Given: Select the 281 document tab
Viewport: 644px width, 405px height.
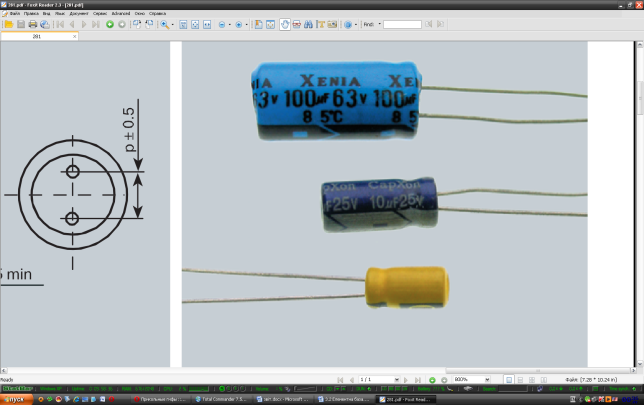Looking at the screenshot, I should [x=37, y=37].
